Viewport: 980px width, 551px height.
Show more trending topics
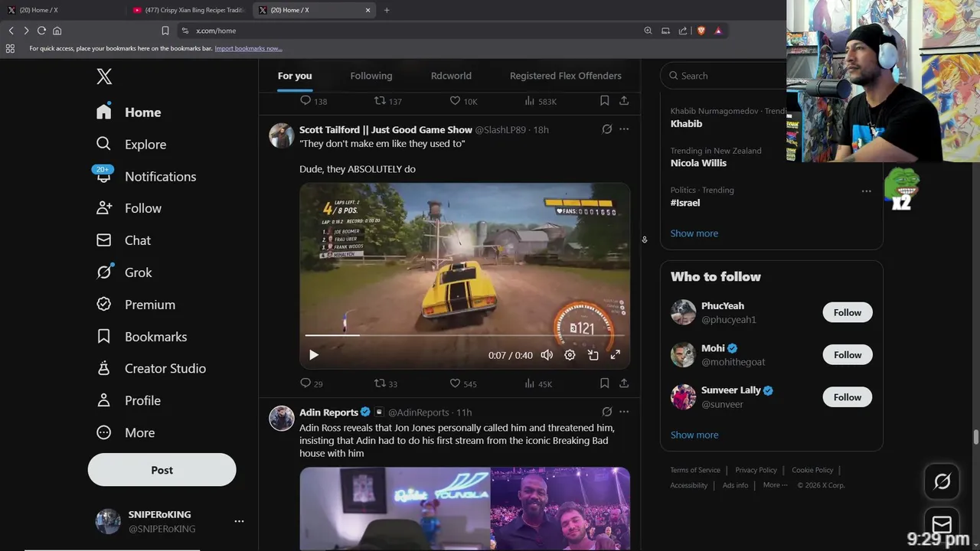point(694,233)
